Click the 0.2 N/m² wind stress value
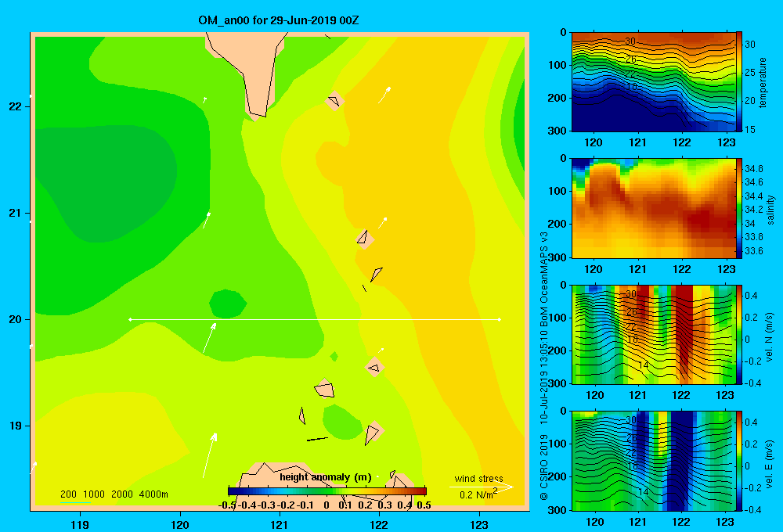Image resolution: width=783 pixels, height=532 pixels. tap(478, 494)
